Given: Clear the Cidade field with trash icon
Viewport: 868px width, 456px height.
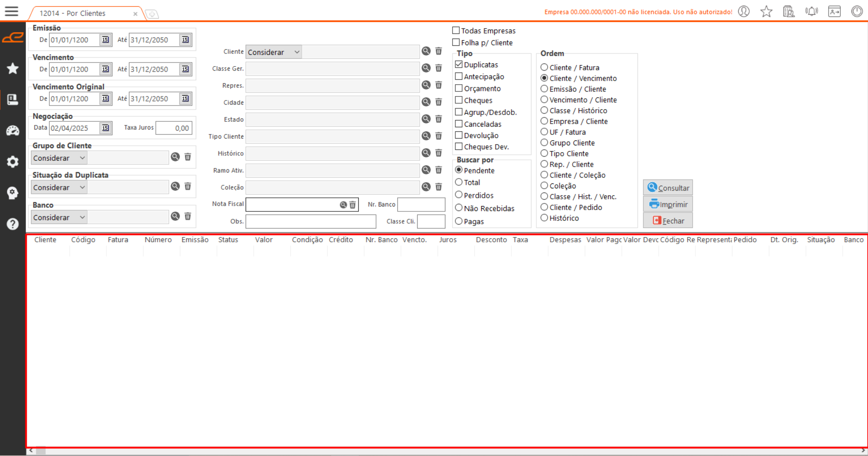Looking at the screenshot, I should 439,102.
